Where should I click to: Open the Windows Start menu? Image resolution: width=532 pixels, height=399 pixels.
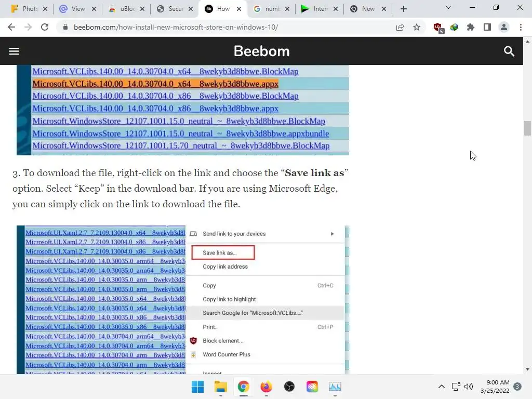click(197, 387)
